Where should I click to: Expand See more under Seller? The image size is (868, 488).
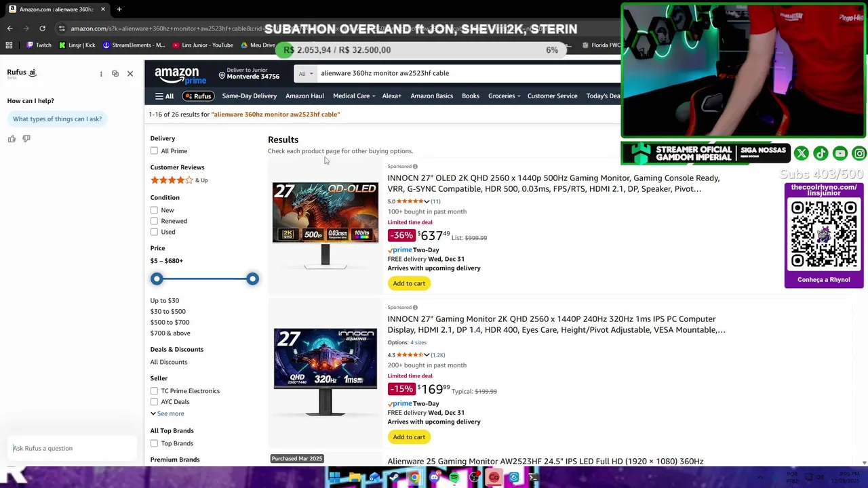(x=167, y=413)
